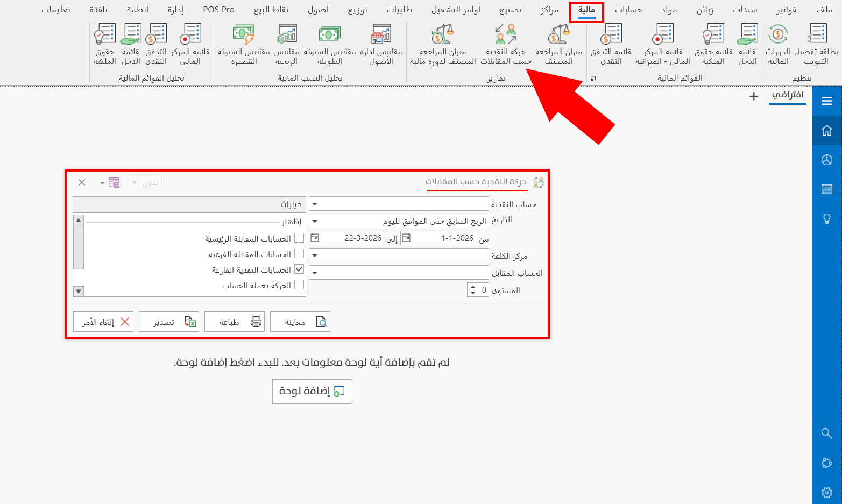This screenshot has height=504, width=842.
Task: Open settings gear in the sidebar
Action: (x=827, y=493)
